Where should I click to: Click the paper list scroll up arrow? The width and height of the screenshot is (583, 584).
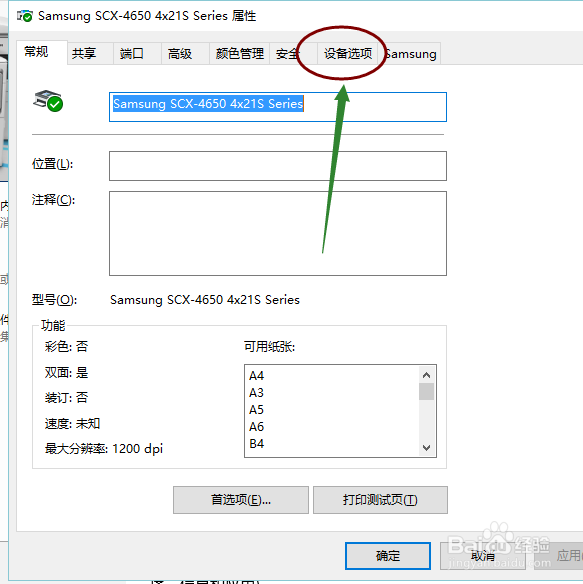[x=427, y=375]
